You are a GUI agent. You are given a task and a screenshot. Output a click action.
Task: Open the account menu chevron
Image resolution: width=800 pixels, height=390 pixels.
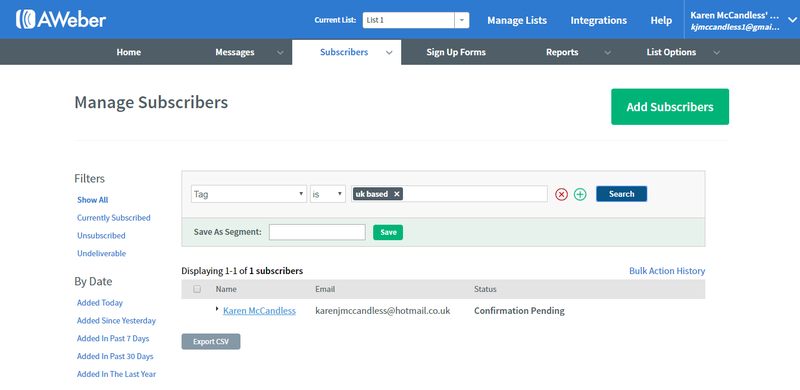tap(792, 20)
